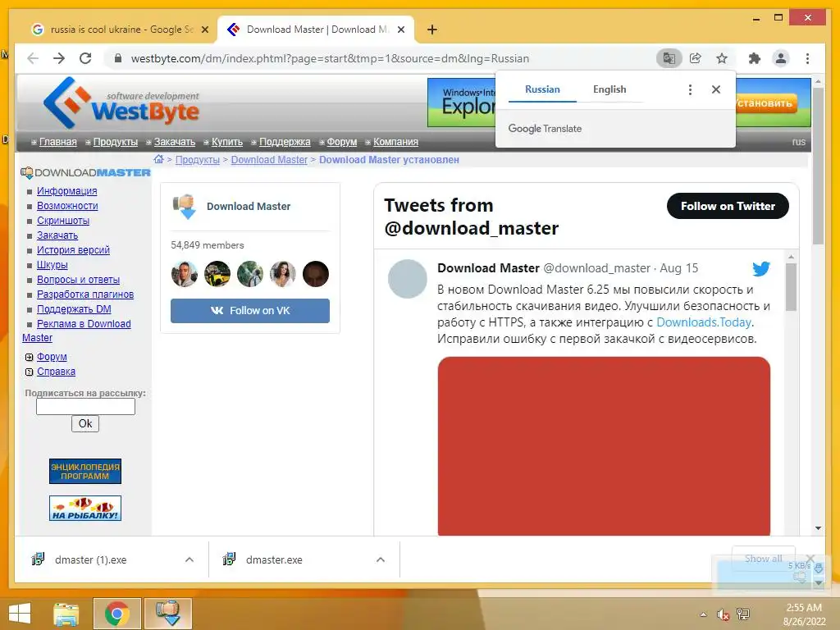Click Follow on Twitter button
Viewport: 840px width, 630px height.
coord(728,206)
